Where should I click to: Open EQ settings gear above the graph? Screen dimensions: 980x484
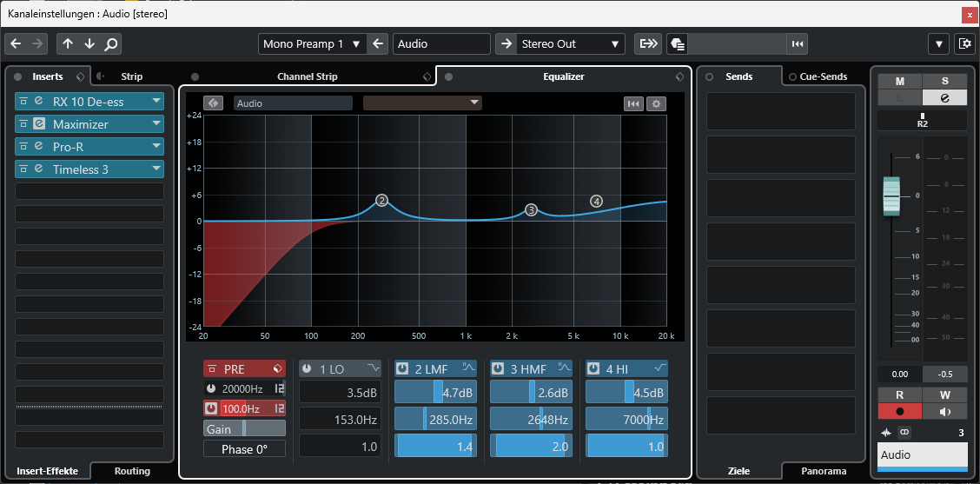point(656,103)
